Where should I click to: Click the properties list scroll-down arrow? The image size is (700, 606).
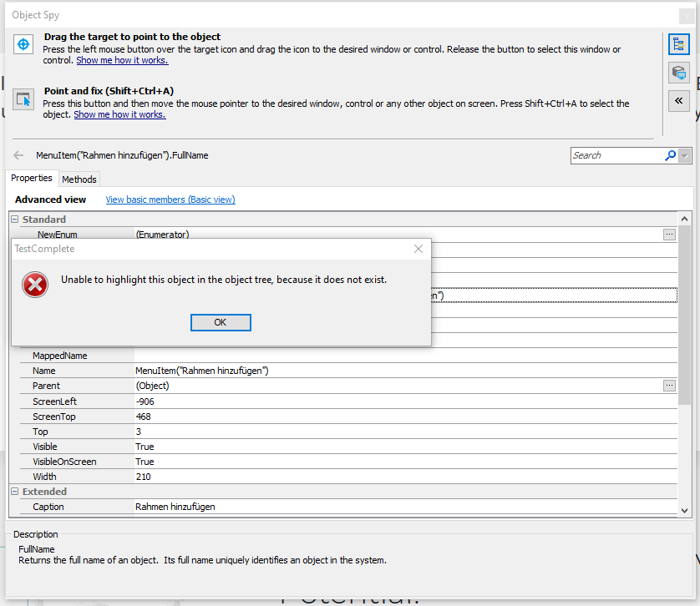(685, 510)
